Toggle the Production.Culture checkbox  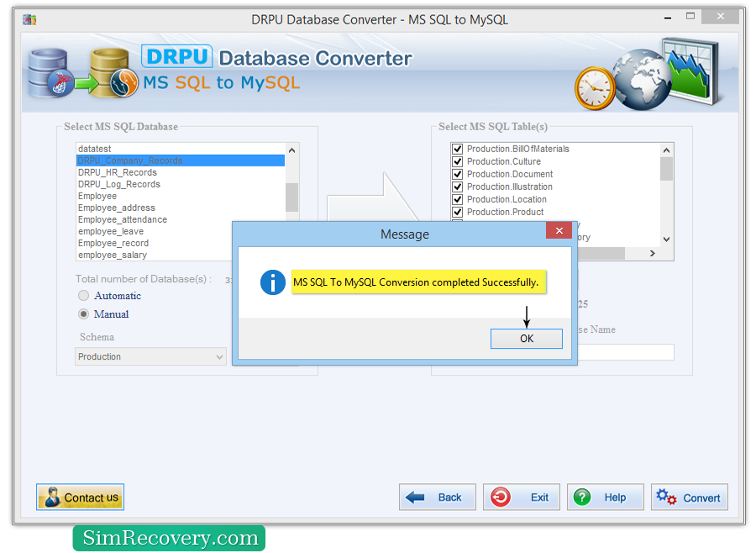click(x=457, y=161)
